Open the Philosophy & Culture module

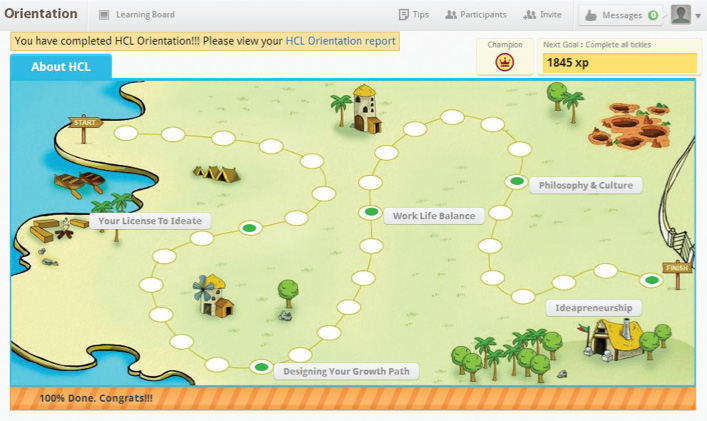pyautogui.click(x=585, y=185)
